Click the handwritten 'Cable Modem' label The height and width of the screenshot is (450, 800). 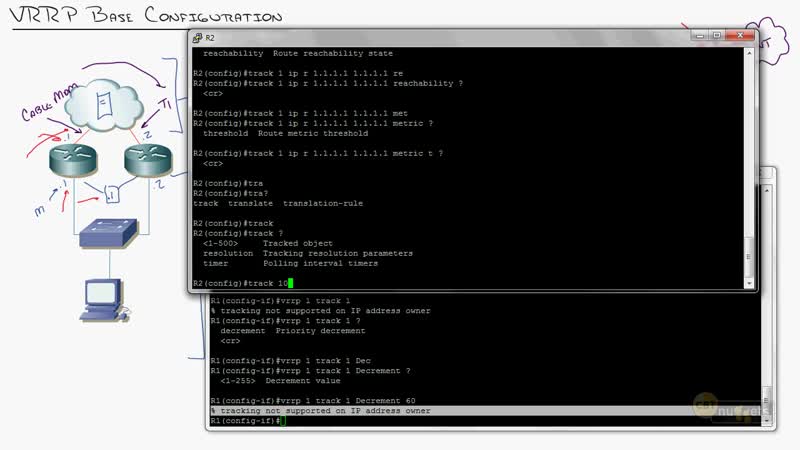(49, 103)
